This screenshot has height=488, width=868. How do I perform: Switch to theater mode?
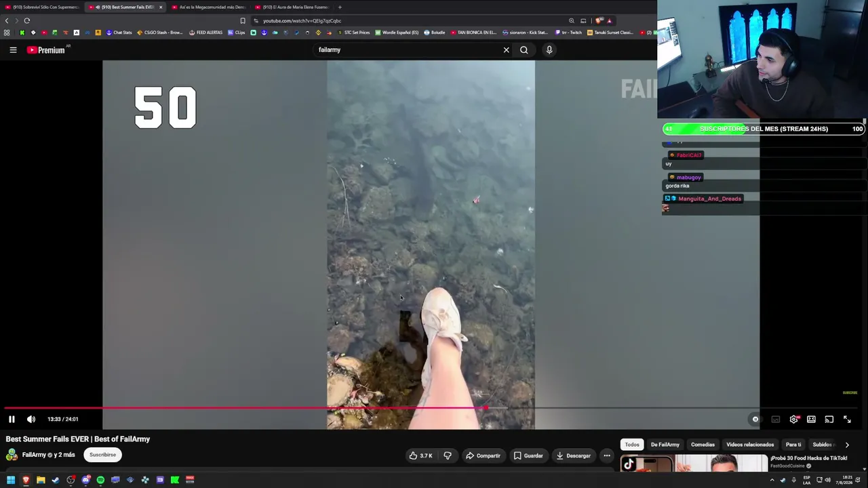811,419
